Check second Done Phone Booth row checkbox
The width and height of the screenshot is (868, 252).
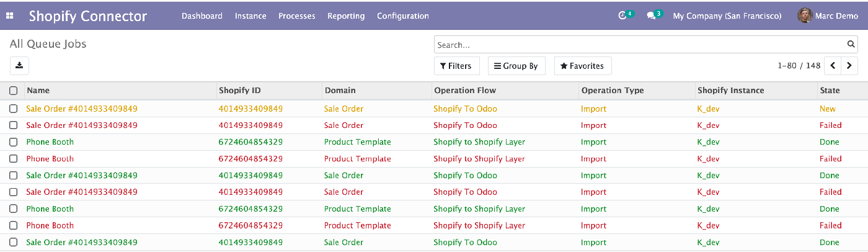click(13, 209)
